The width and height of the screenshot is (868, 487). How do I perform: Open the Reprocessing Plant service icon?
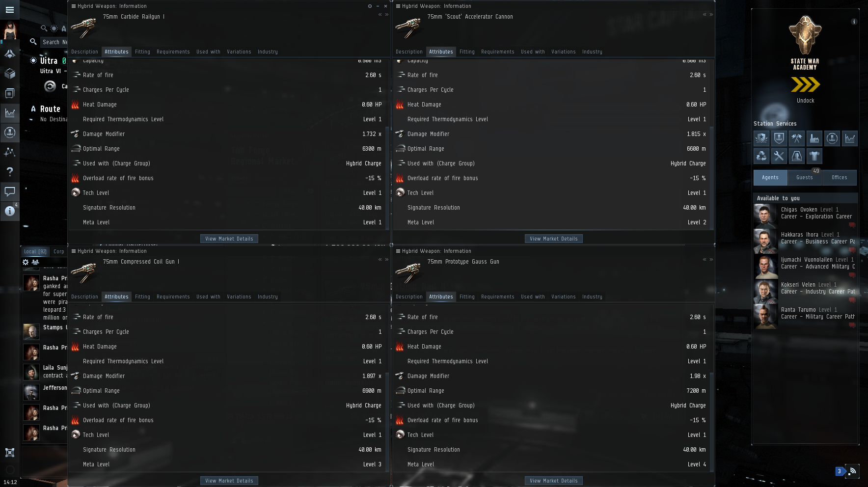pyautogui.click(x=761, y=156)
